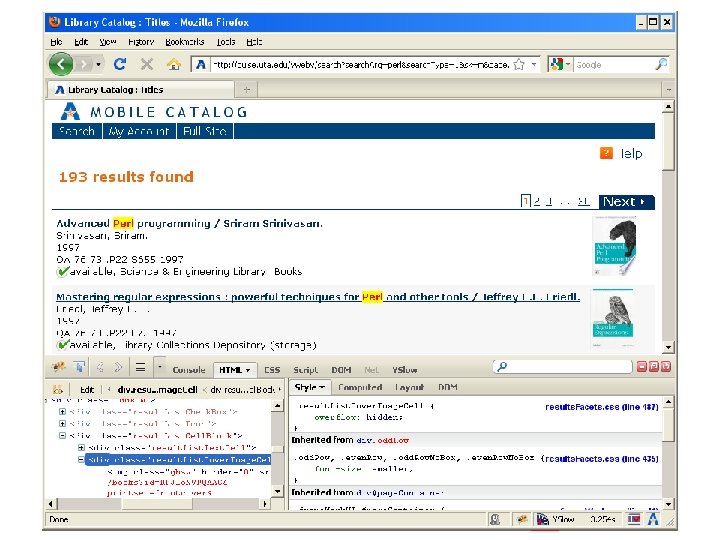The height and width of the screenshot is (540, 720).
Task: Click the Firebug search field
Action: (562, 366)
